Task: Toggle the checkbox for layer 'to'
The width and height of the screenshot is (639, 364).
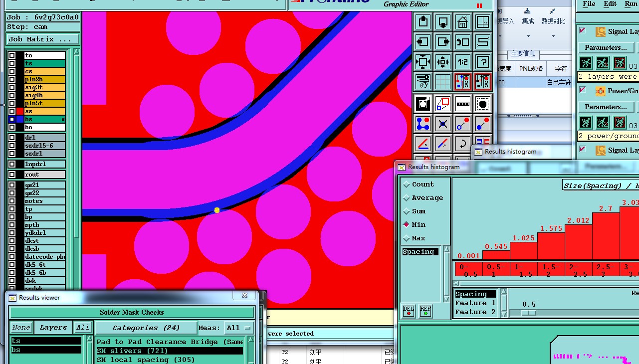Action: [x=12, y=55]
